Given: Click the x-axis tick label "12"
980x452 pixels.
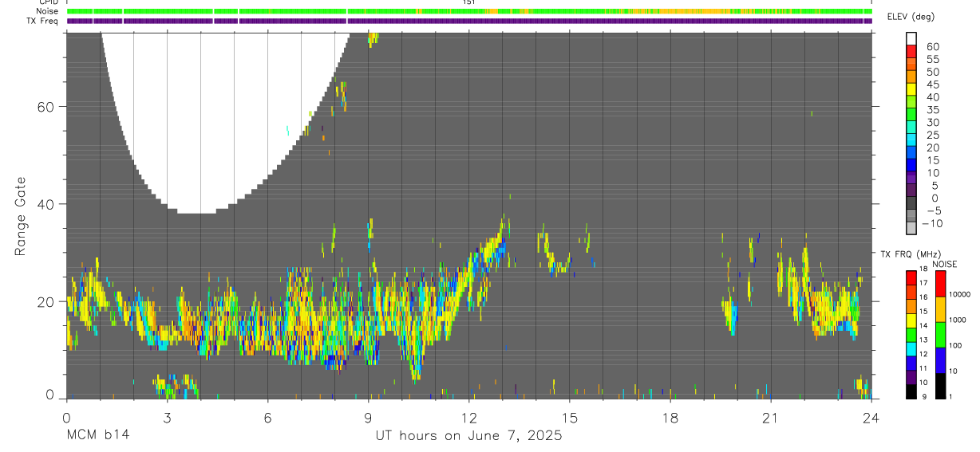Looking at the screenshot, I should pos(468,418).
